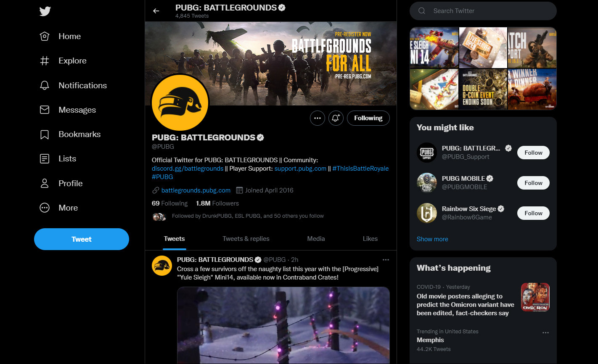The image size is (598, 364).
Task: Switch to the Media tab
Action: (316, 239)
